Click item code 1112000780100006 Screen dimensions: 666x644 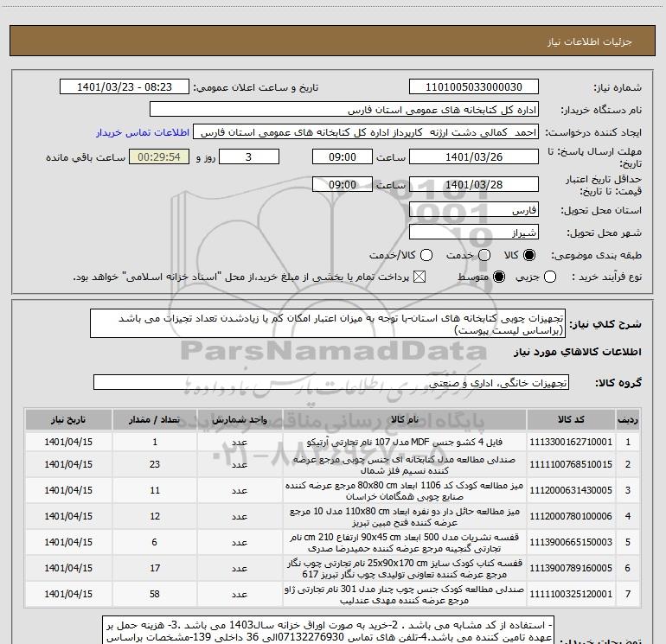(571, 516)
